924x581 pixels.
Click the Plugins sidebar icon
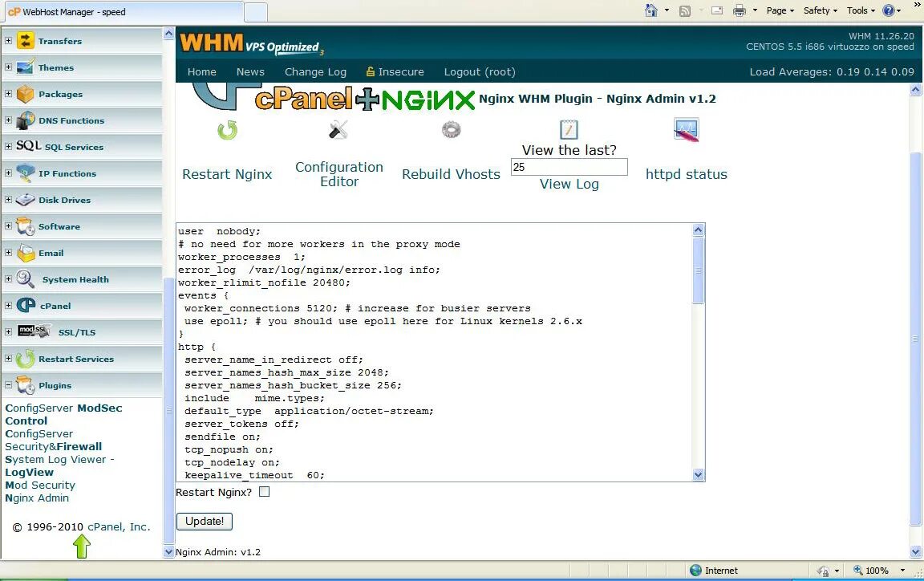pyautogui.click(x=26, y=385)
